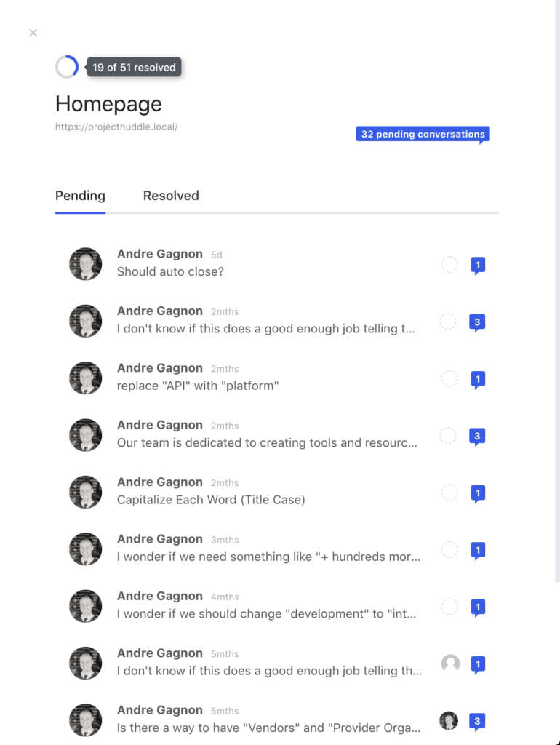Screen dimensions: 560x745
Task: Click the comment bubble on 'I wonder if we need something' thread
Action: (x=478, y=551)
